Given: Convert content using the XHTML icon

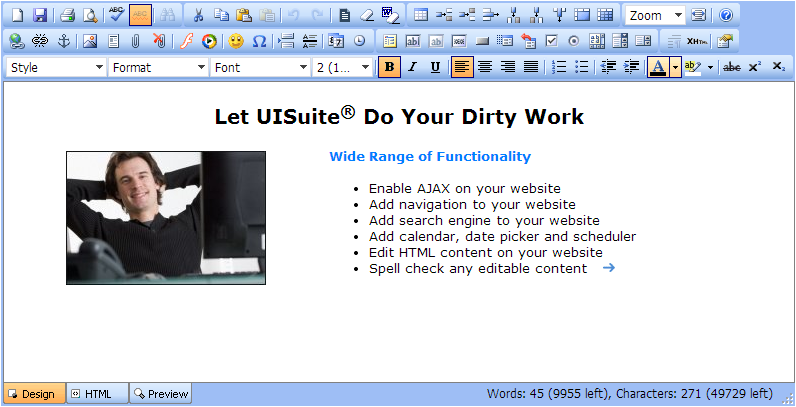Looking at the screenshot, I should pos(697,41).
